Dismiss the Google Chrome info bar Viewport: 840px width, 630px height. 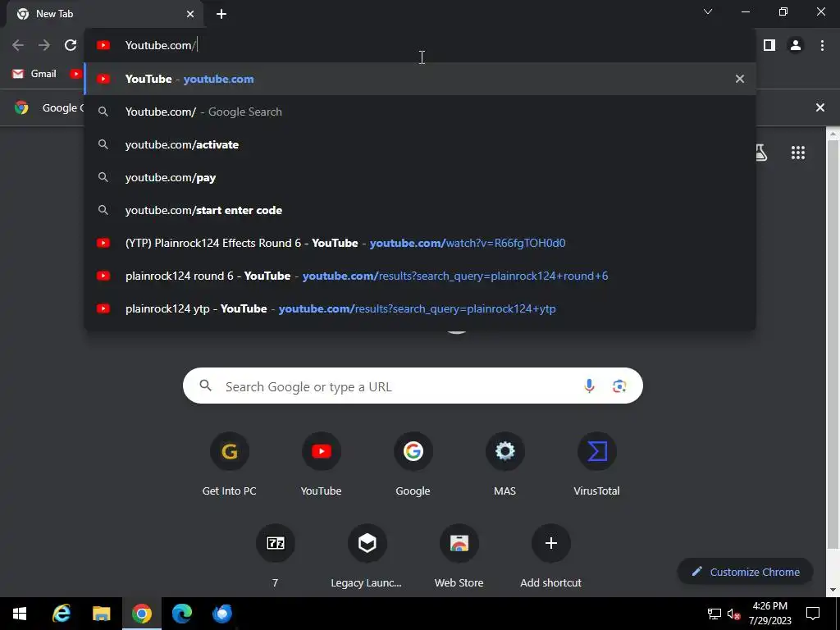(x=819, y=107)
